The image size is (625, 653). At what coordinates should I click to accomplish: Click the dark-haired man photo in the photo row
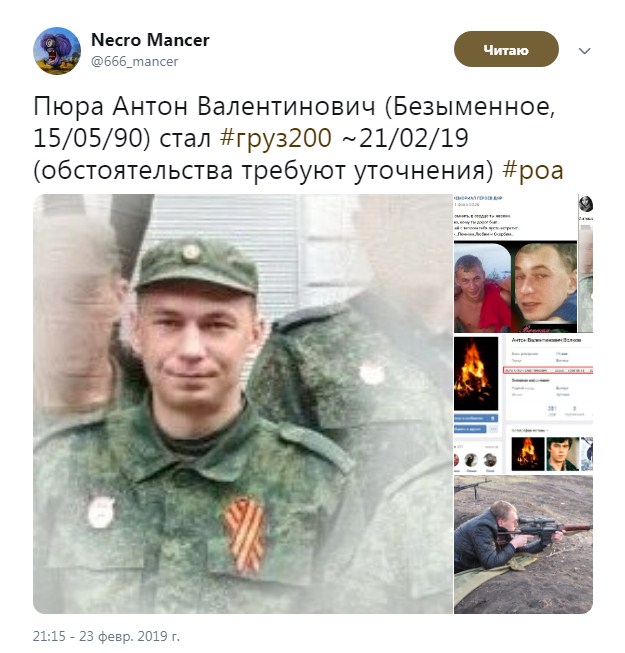click(563, 454)
